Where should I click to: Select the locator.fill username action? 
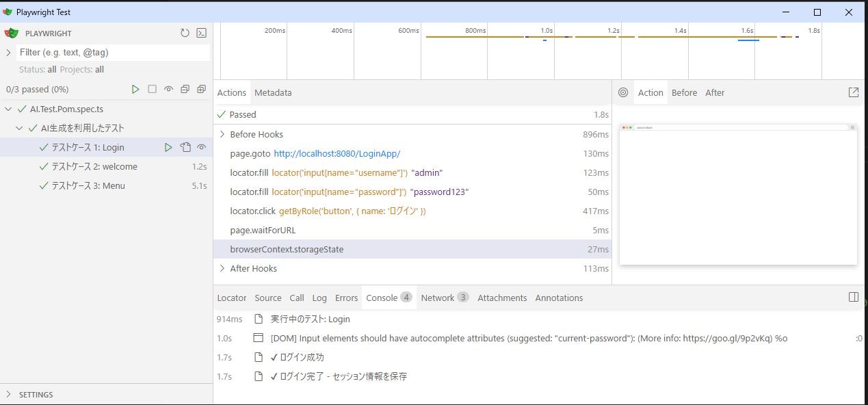(412, 172)
